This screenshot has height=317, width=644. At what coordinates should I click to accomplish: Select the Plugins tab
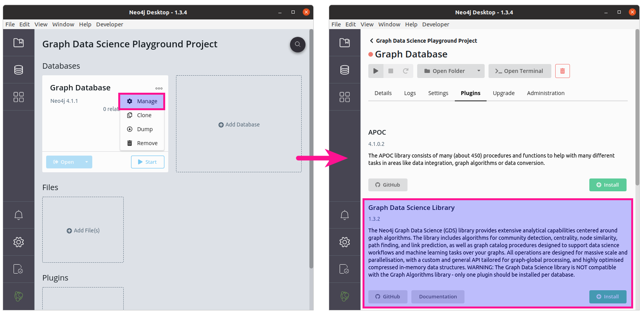click(x=471, y=93)
